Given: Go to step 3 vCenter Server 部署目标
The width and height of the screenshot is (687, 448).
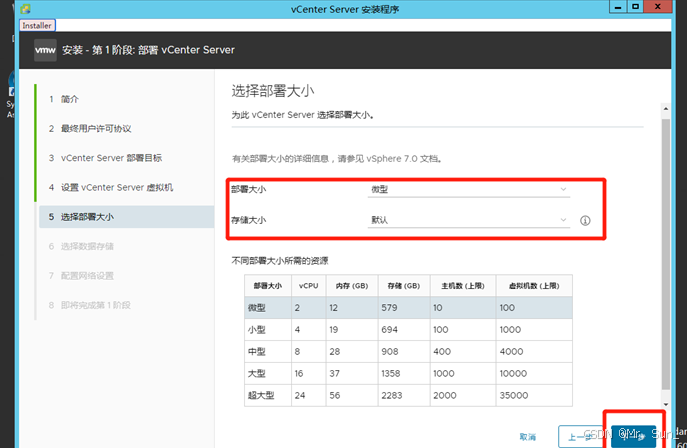Looking at the screenshot, I should 105,158.
